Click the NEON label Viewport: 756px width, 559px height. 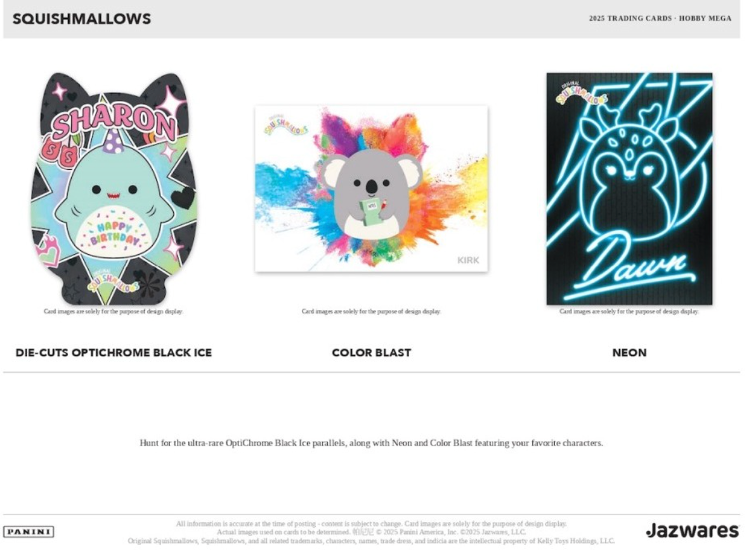point(629,353)
